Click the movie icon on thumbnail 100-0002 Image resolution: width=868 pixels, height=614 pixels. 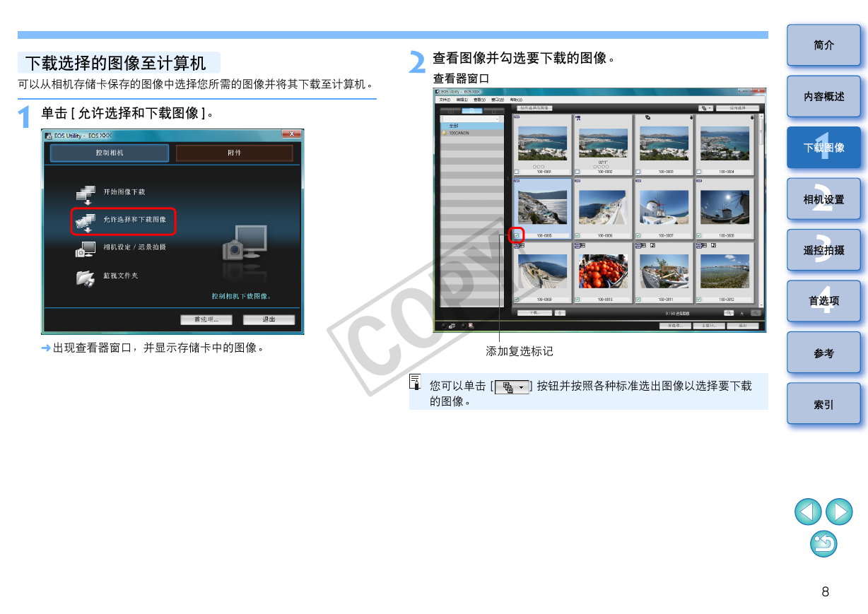[x=578, y=118]
